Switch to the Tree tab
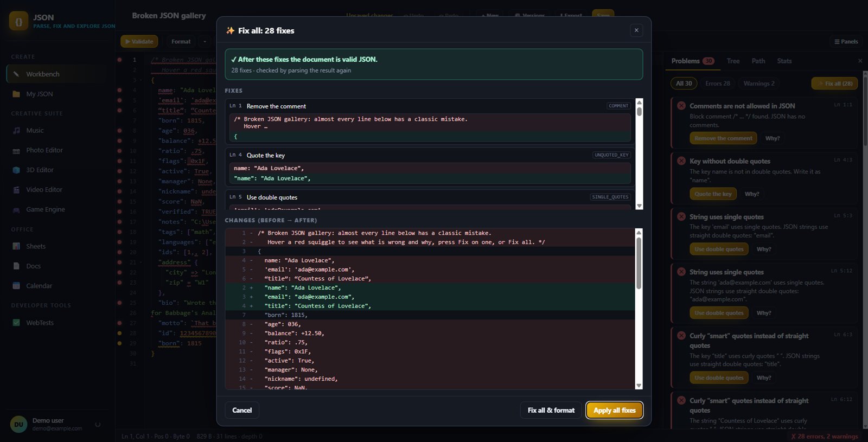This screenshot has height=442, width=868. click(733, 61)
